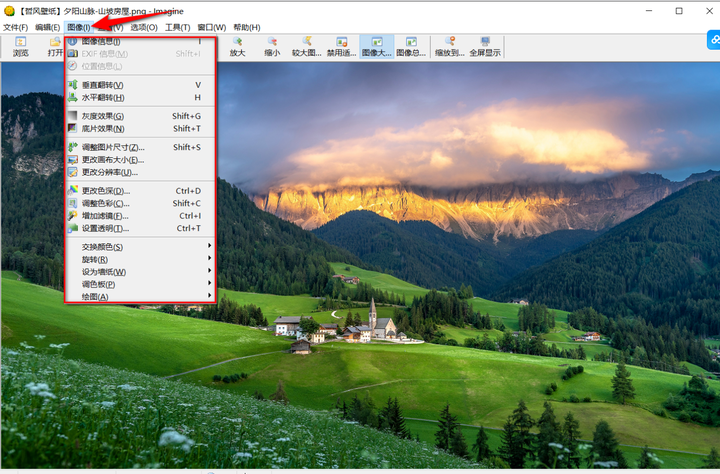Expand the 设为墙纸(W) wallpaper submenu

(x=140, y=272)
